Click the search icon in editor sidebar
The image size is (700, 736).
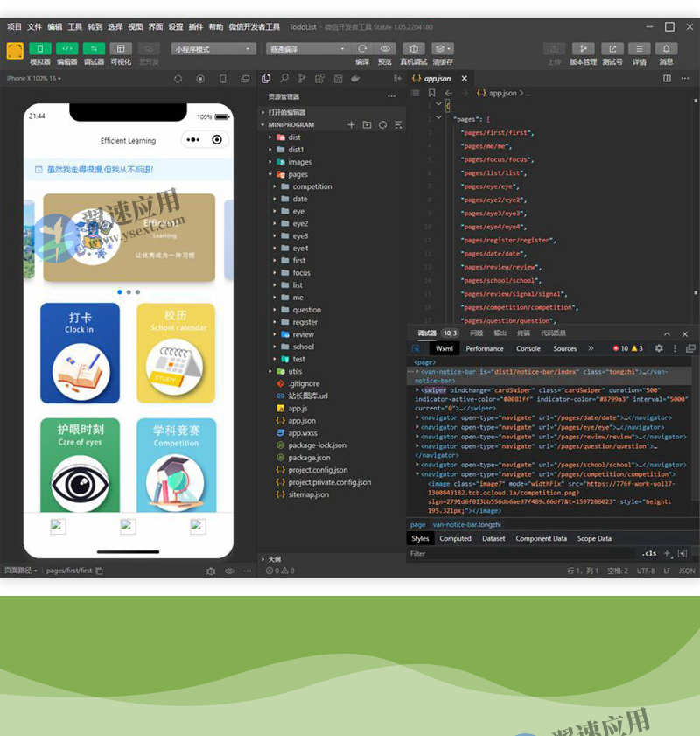pos(284,79)
